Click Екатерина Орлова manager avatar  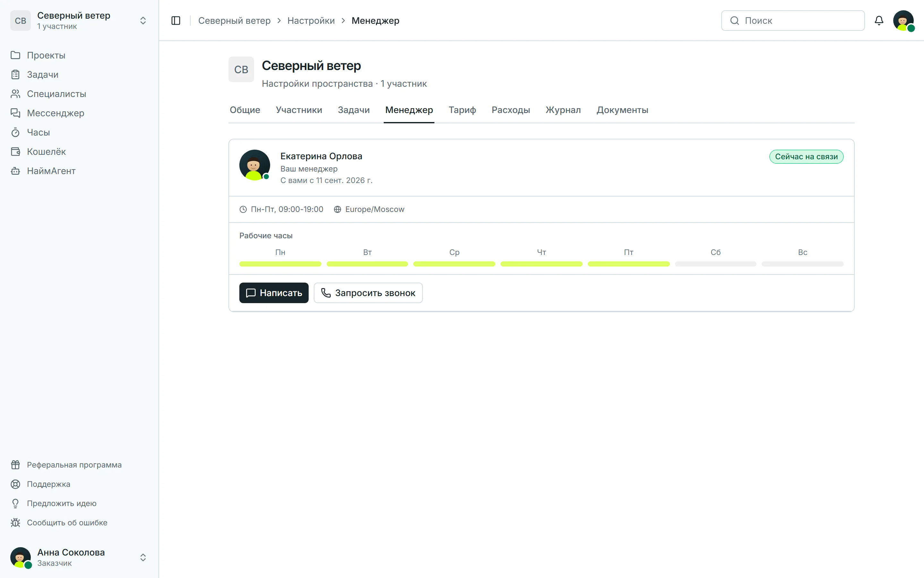click(x=255, y=165)
